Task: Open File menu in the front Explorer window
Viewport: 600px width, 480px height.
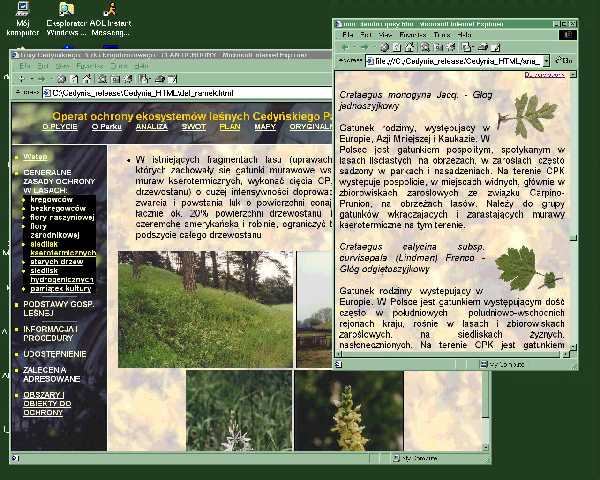Action: (347, 35)
